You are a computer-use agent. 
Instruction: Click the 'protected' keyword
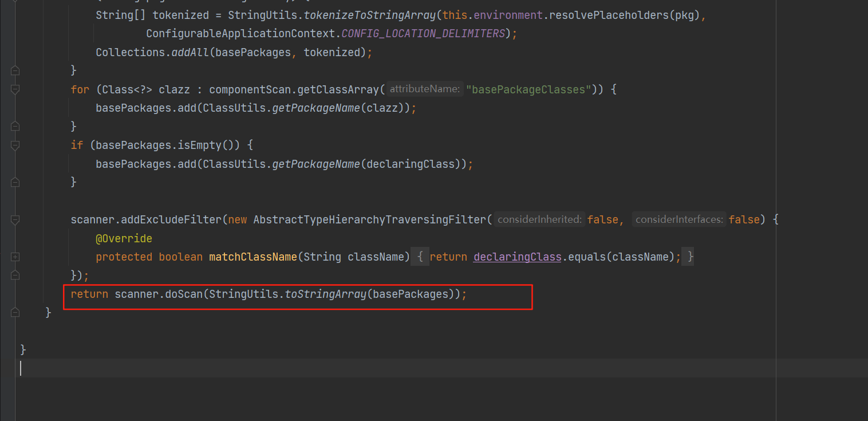click(124, 257)
